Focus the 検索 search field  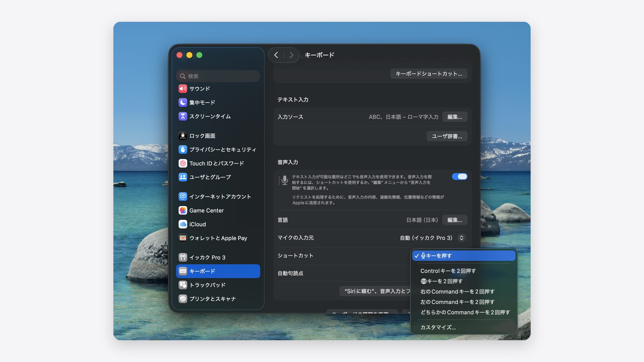[218, 76]
